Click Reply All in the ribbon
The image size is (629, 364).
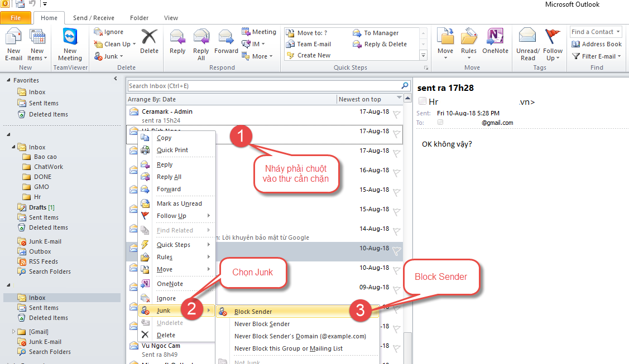pos(201,45)
